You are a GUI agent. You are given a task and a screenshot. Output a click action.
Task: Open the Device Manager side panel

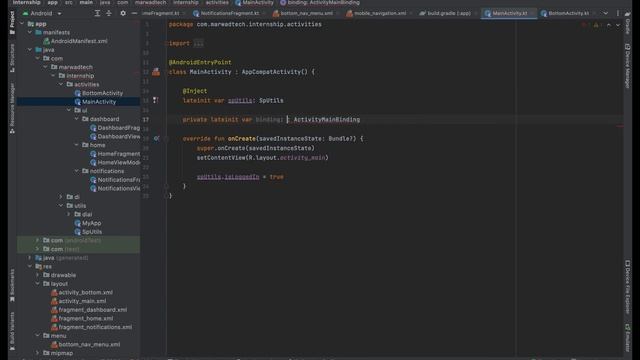(x=627, y=66)
